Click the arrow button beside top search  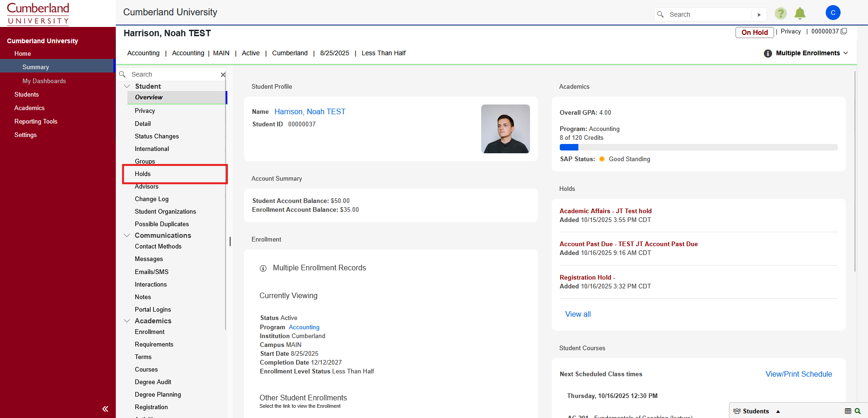759,14
